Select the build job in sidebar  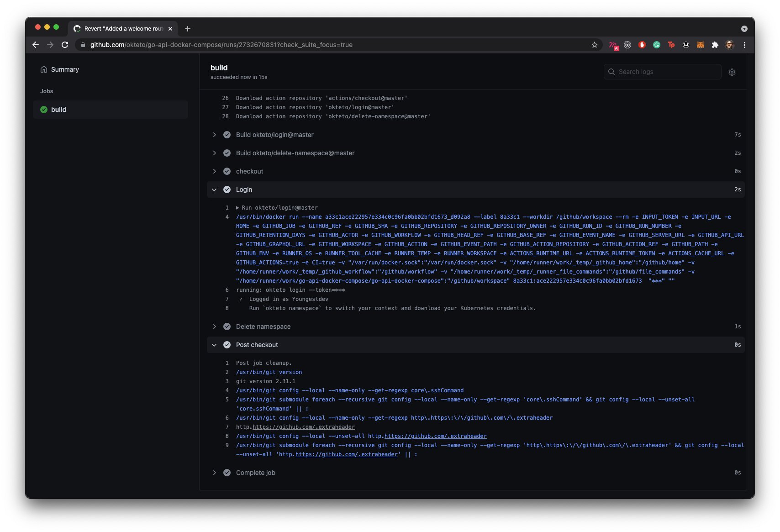[x=111, y=110]
